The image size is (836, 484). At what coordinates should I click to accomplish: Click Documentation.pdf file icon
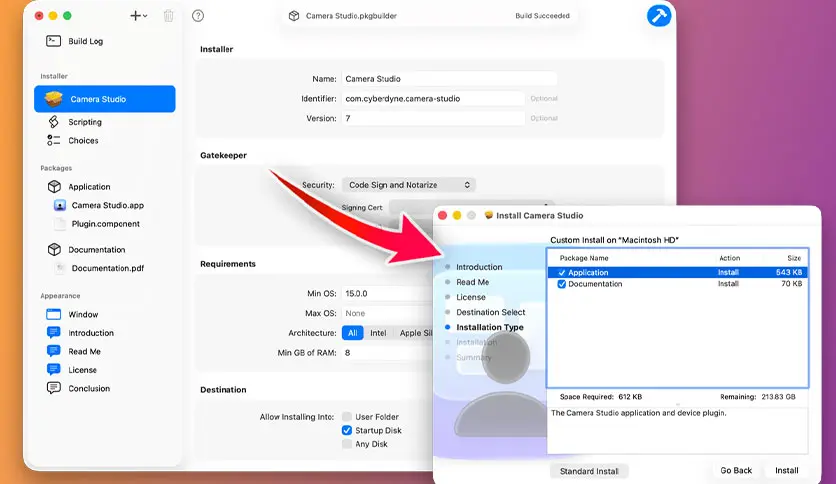point(60,268)
